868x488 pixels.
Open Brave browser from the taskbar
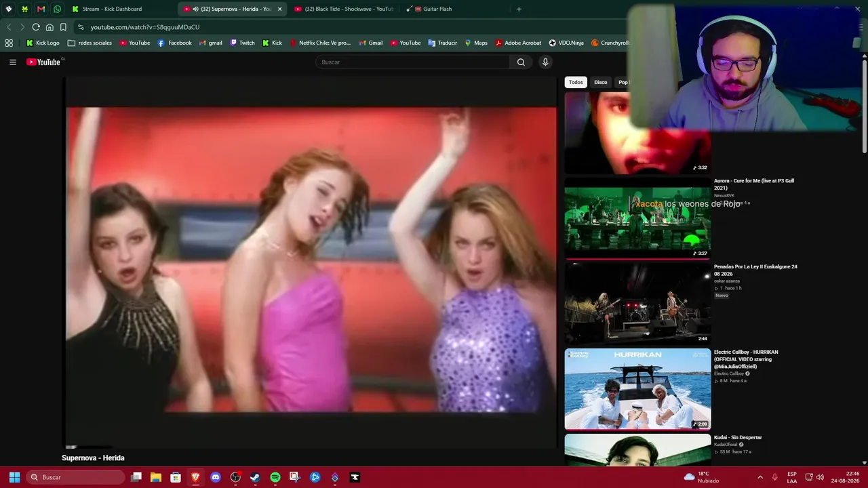195,477
